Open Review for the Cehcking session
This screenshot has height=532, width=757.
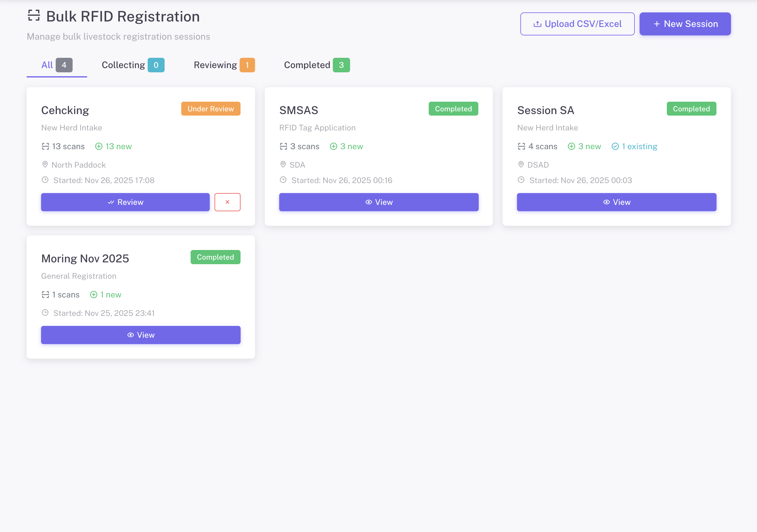125,202
